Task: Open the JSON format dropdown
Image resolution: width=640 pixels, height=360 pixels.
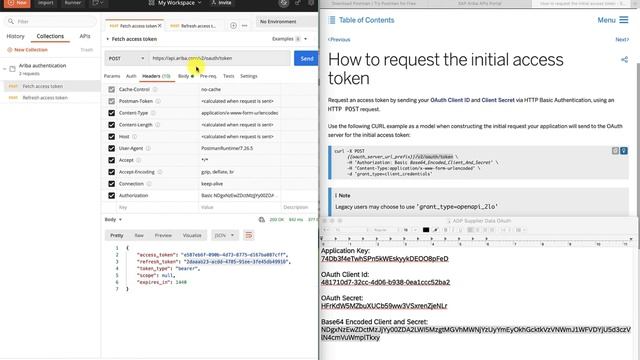Action: click(x=224, y=236)
